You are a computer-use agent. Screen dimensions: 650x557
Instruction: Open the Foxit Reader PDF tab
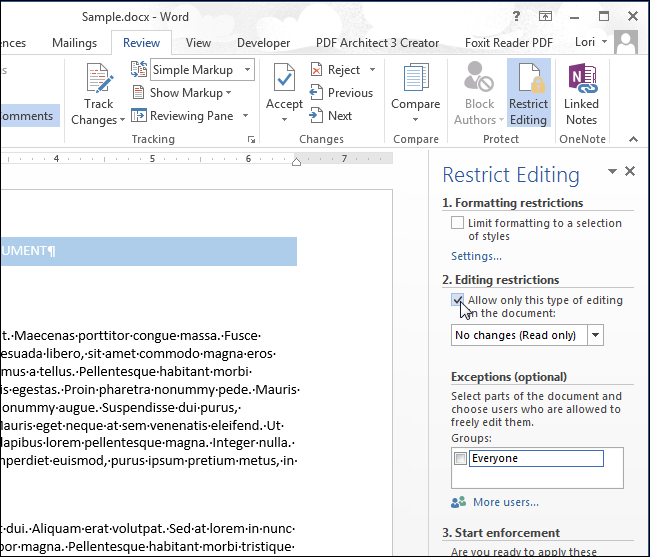point(509,43)
